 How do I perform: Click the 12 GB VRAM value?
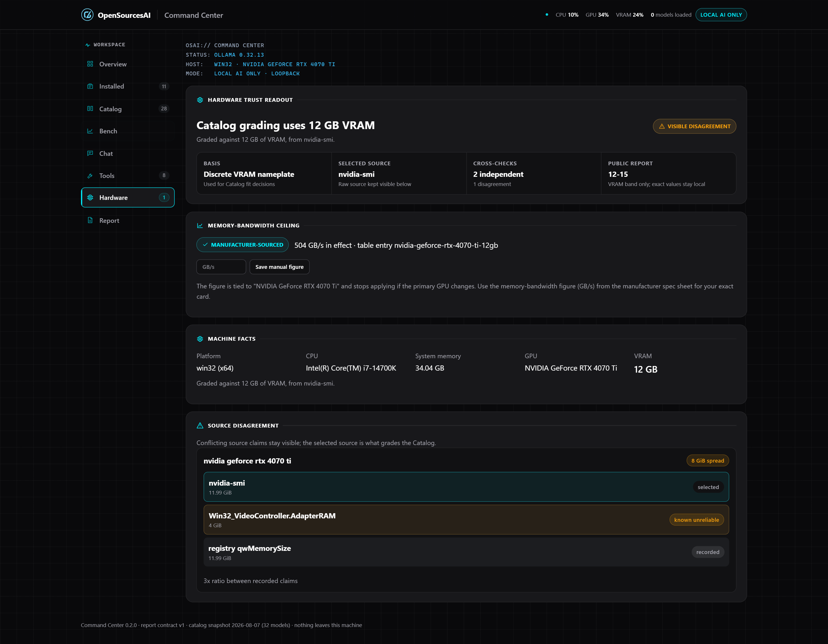point(645,369)
